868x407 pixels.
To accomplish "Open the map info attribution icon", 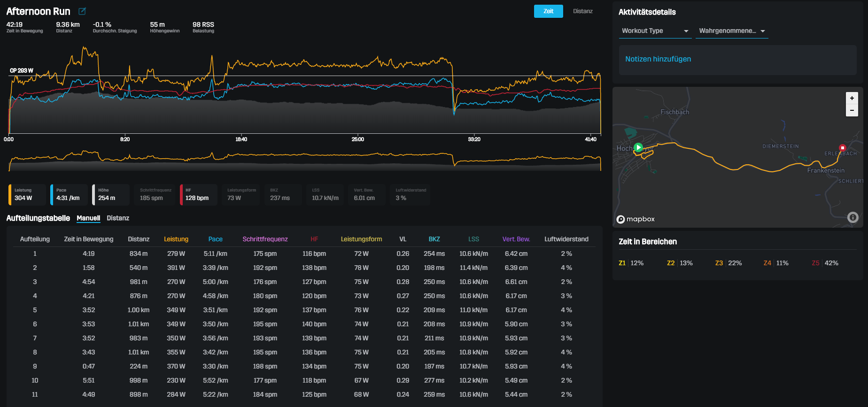I will pos(852,217).
